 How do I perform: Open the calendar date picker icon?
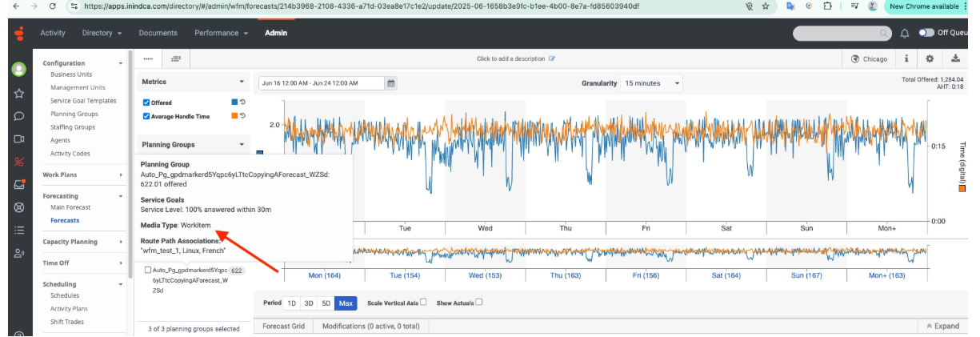(x=391, y=83)
